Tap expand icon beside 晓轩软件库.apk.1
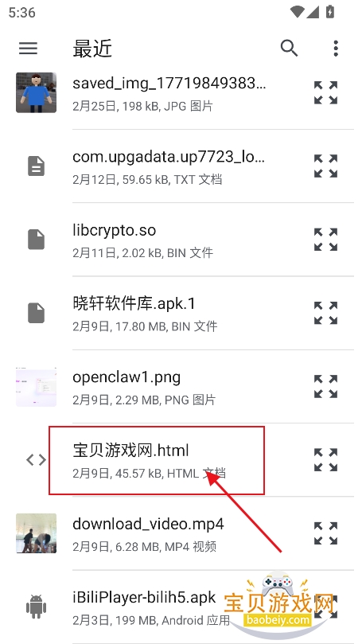362x644 pixels. (x=325, y=313)
